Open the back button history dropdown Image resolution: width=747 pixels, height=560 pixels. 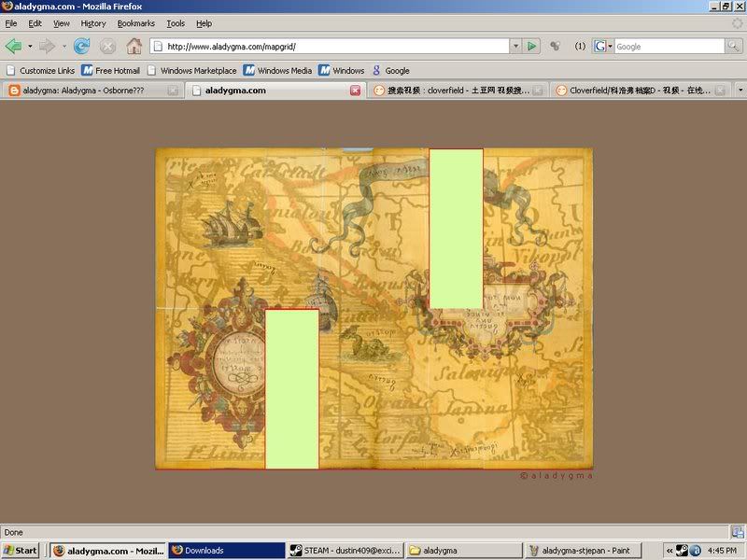pyautogui.click(x=30, y=46)
